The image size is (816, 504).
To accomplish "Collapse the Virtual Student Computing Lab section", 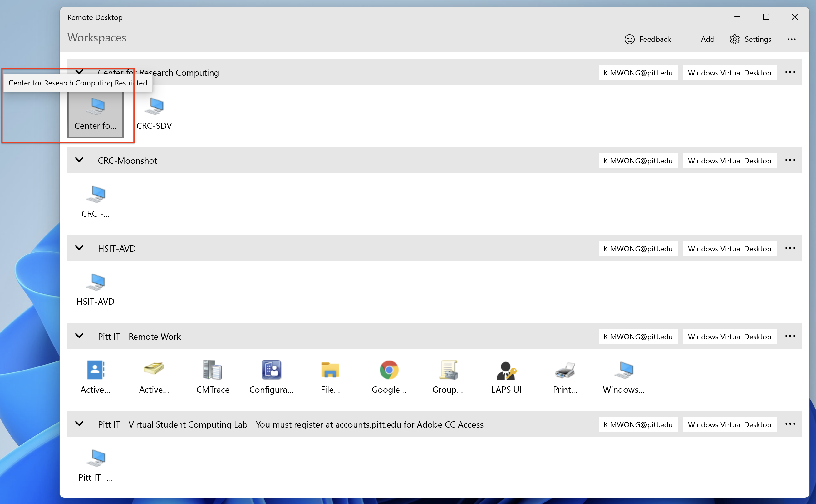I will pyautogui.click(x=79, y=424).
